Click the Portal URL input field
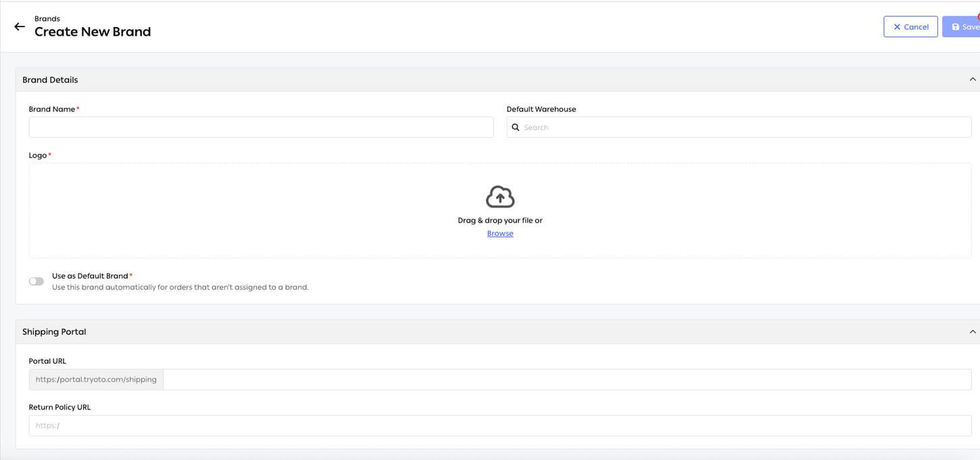 (x=567, y=379)
